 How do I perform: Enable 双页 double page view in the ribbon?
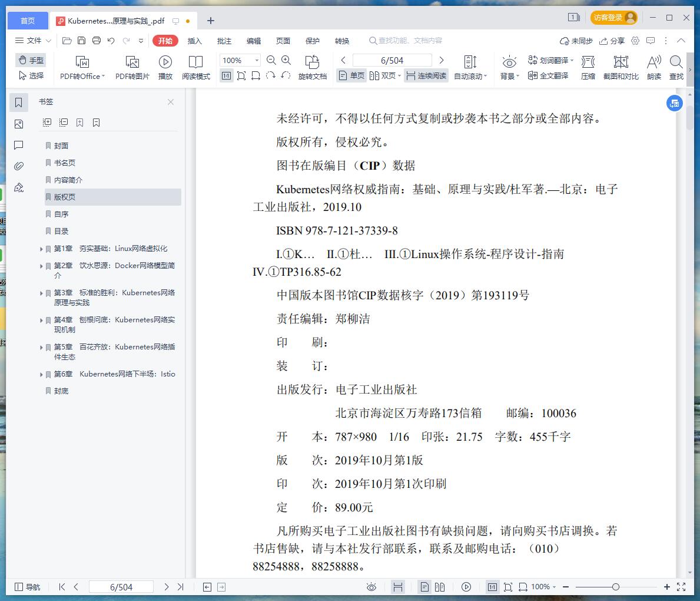[x=385, y=75]
